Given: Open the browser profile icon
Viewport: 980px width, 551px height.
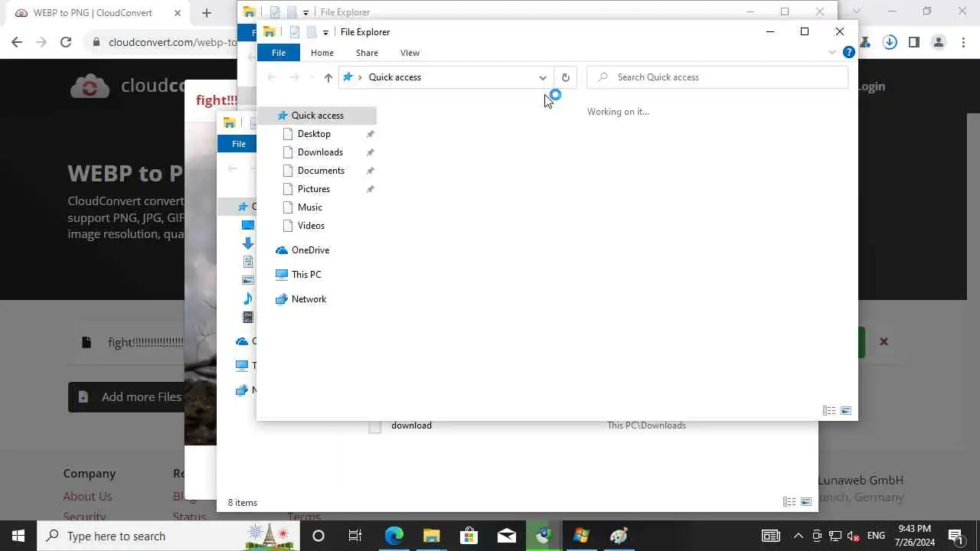Looking at the screenshot, I should click(x=939, y=42).
